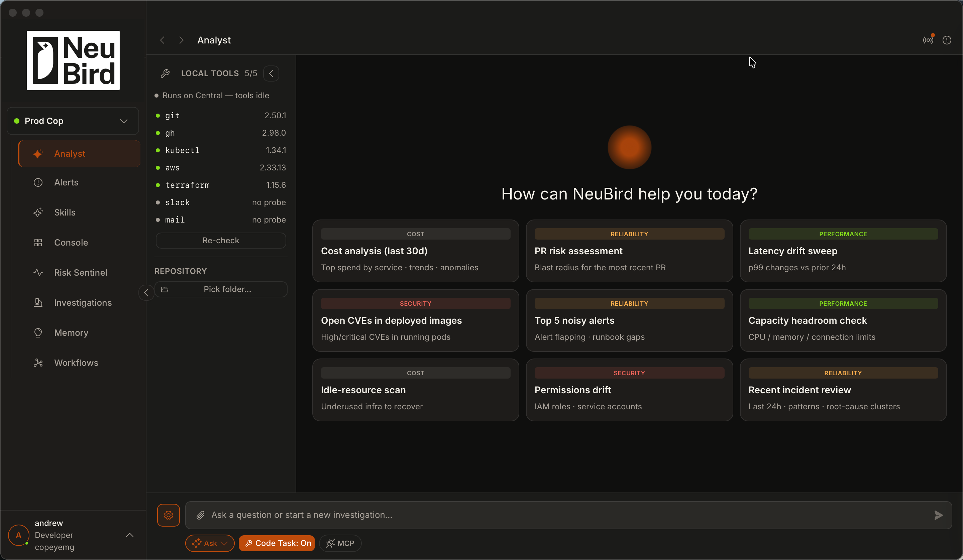Select the Top 5 noisy alerts card
Viewport: 963px width, 560px height.
(x=629, y=320)
